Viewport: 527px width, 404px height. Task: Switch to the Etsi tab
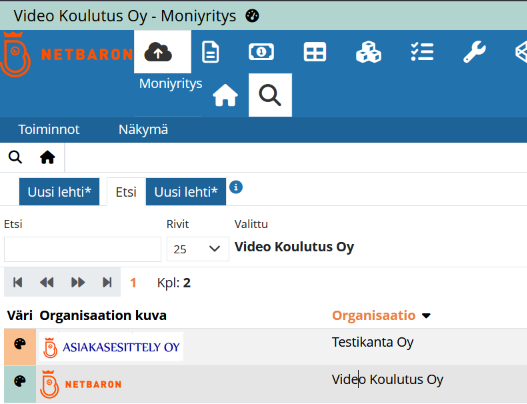tap(126, 192)
